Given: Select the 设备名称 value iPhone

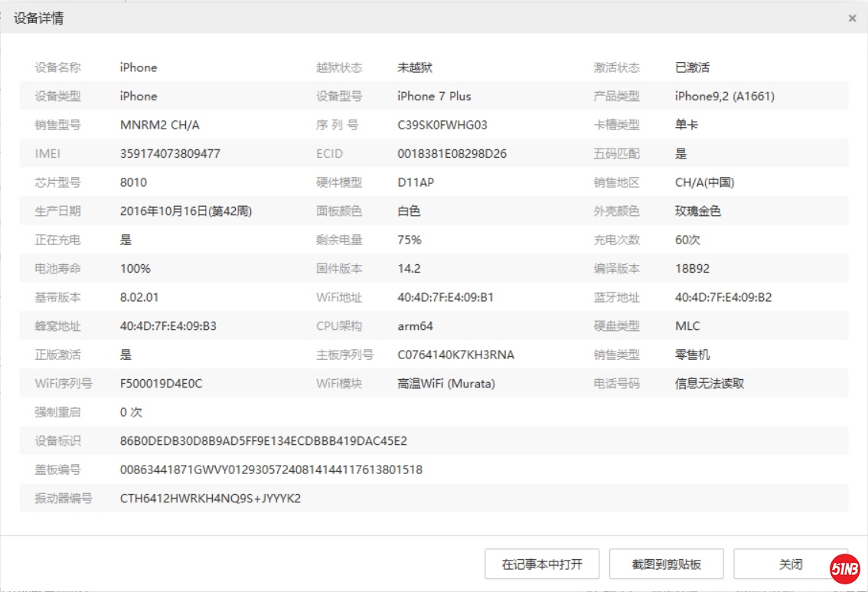Looking at the screenshot, I should [139, 67].
